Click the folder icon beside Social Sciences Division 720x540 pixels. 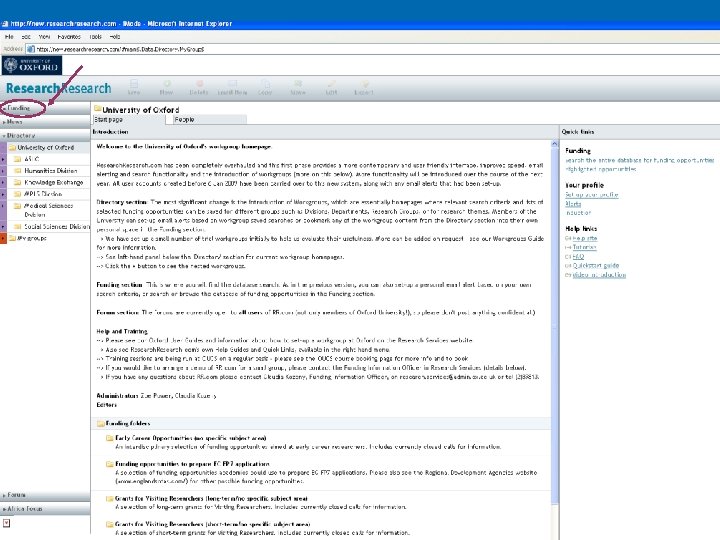[17, 226]
